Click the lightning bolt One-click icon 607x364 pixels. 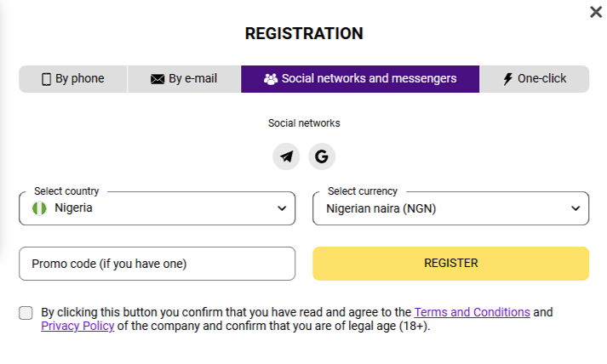coord(508,79)
